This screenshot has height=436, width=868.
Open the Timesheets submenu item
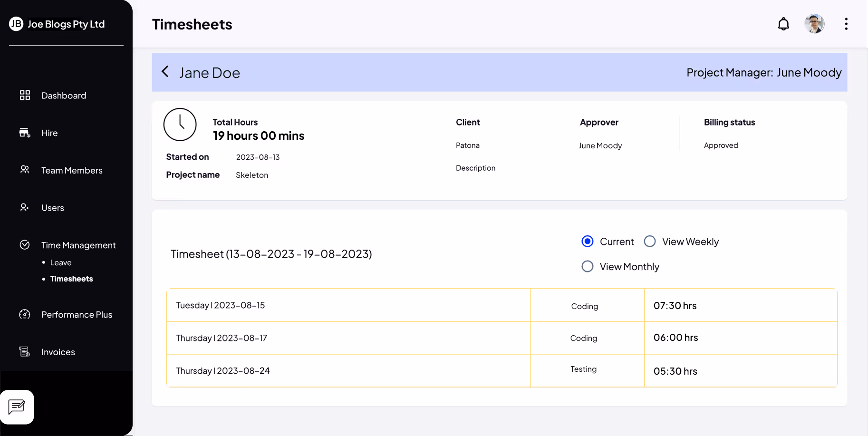pyautogui.click(x=72, y=279)
